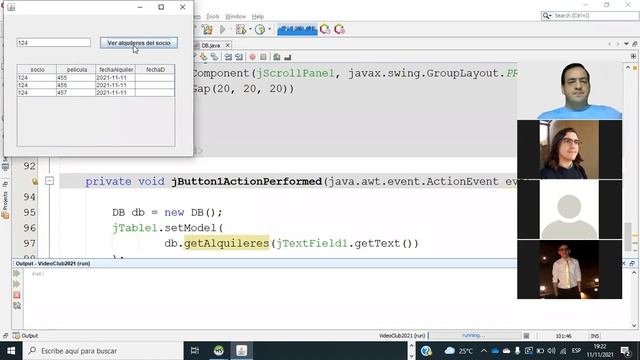Switch to the DB.java editor tab
640x360 pixels.
tap(211, 45)
